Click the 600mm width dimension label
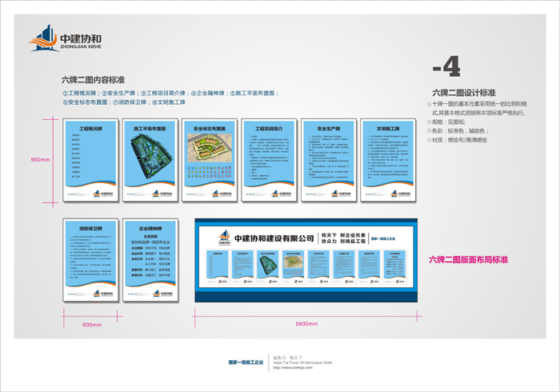Screen dimensions: 560x392 pyautogui.click(x=92, y=325)
